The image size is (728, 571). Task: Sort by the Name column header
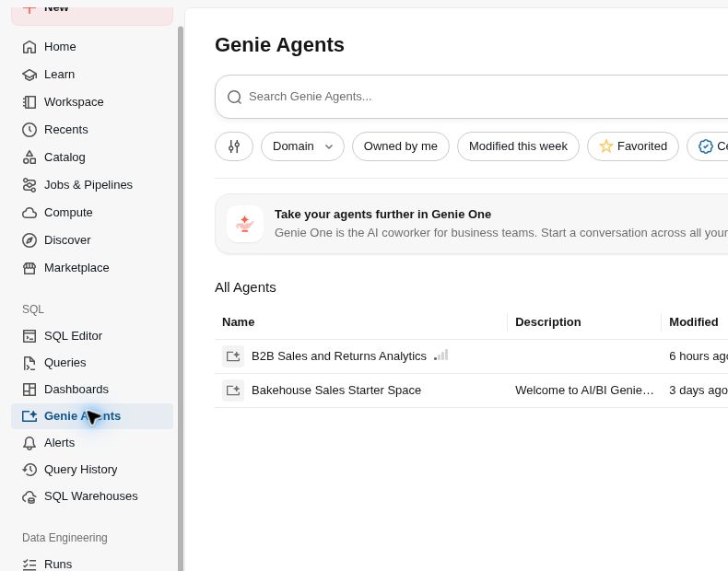coord(238,322)
